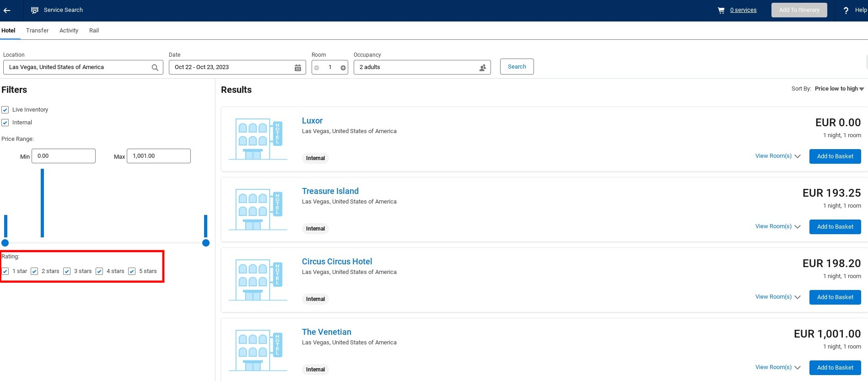Expand View Room(s) for Treasure Island

click(x=777, y=226)
